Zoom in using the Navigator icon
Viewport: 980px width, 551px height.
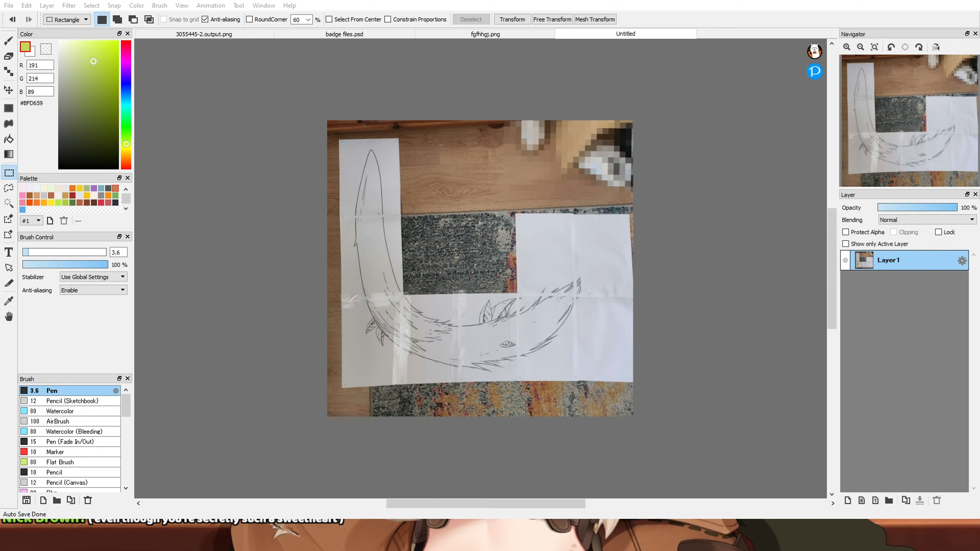847,47
